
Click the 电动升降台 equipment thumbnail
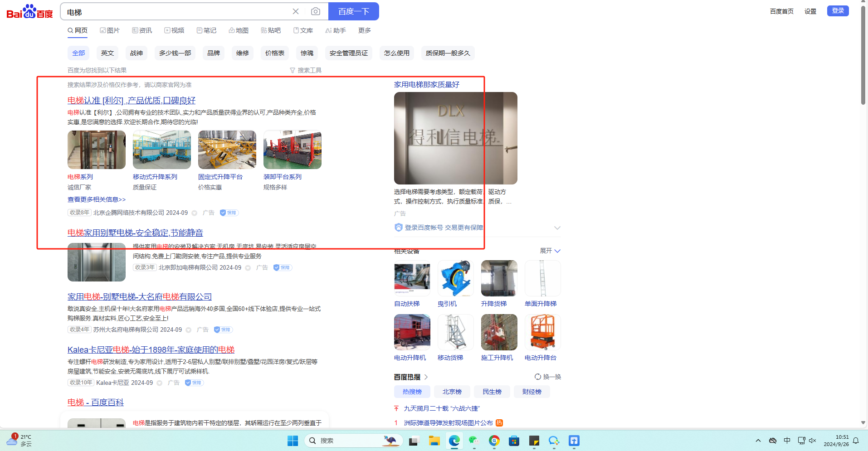point(543,332)
